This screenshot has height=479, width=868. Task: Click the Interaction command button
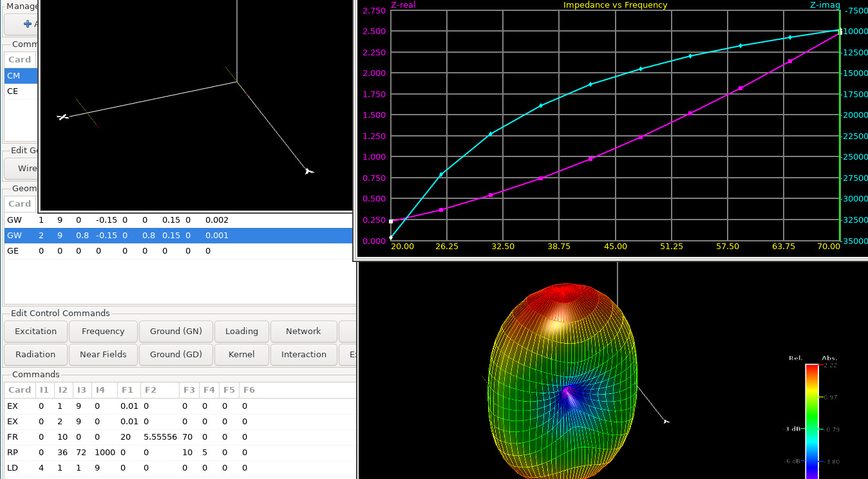click(x=304, y=355)
